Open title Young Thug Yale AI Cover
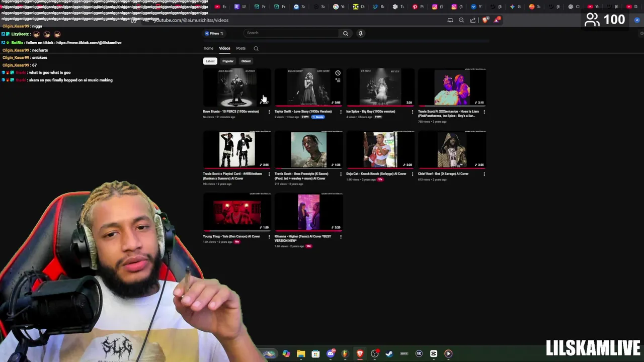Image resolution: width=644 pixels, height=362 pixels. (231, 236)
